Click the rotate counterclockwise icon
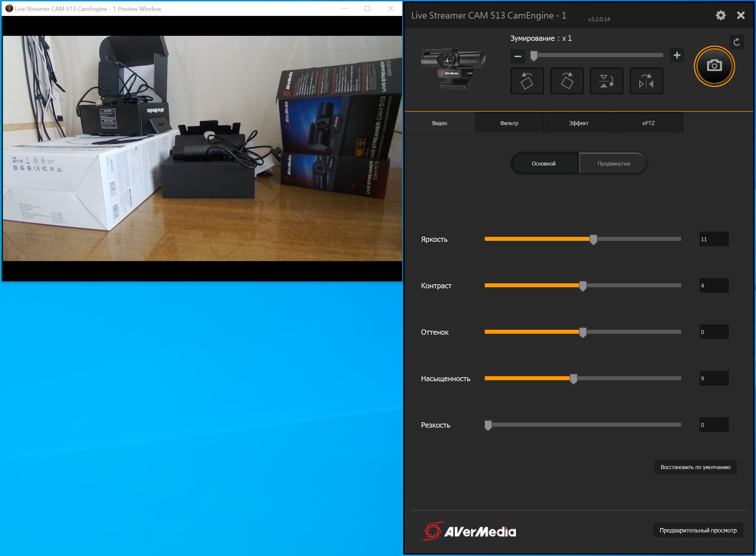The height and width of the screenshot is (556, 756). 527,81
